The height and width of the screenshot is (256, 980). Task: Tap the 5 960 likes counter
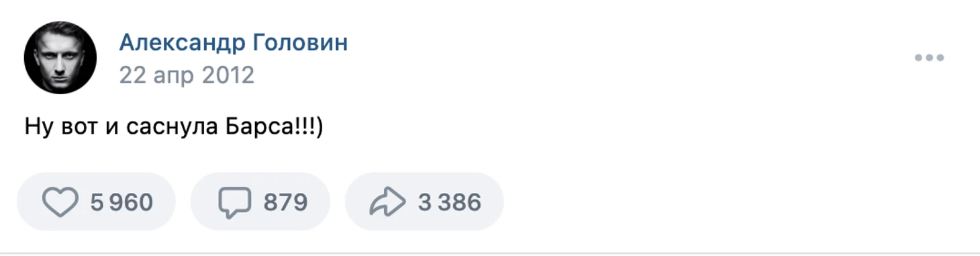point(121,202)
